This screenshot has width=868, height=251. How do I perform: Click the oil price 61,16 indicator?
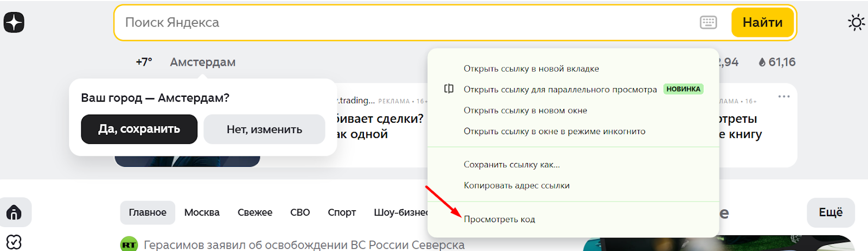[777, 62]
